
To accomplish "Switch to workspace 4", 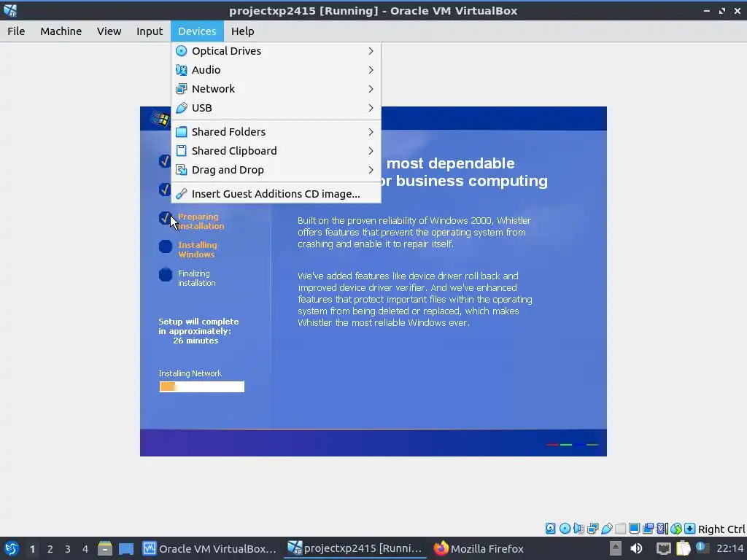I will 85,549.
